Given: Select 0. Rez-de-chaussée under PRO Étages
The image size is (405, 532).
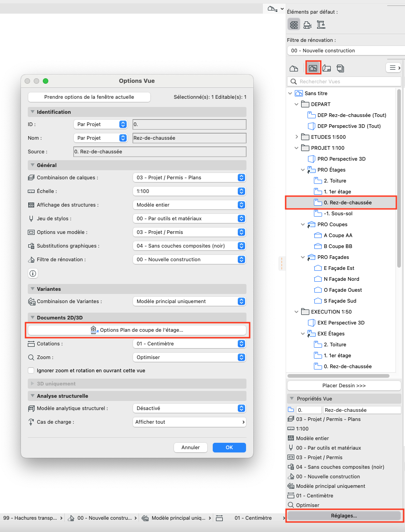Looking at the screenshot, I should coord(341,203).
